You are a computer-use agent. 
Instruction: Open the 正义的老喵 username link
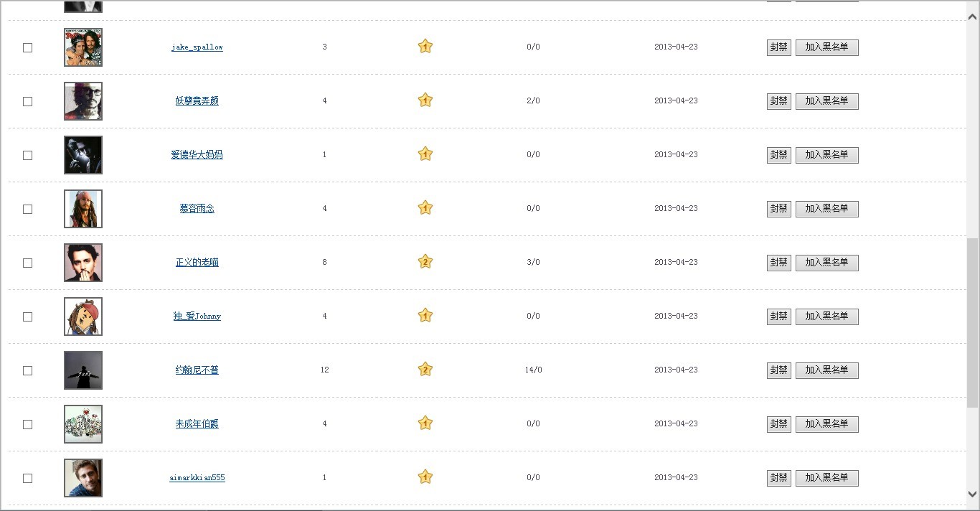[x=197, y=263]
